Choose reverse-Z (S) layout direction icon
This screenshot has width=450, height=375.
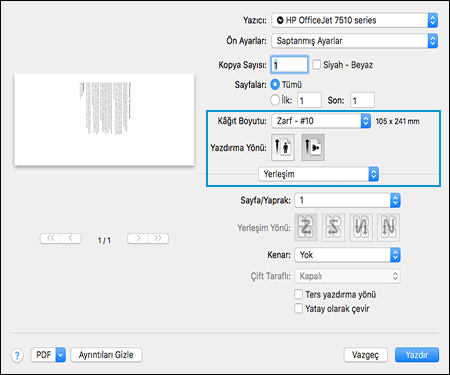coord(333,228)
